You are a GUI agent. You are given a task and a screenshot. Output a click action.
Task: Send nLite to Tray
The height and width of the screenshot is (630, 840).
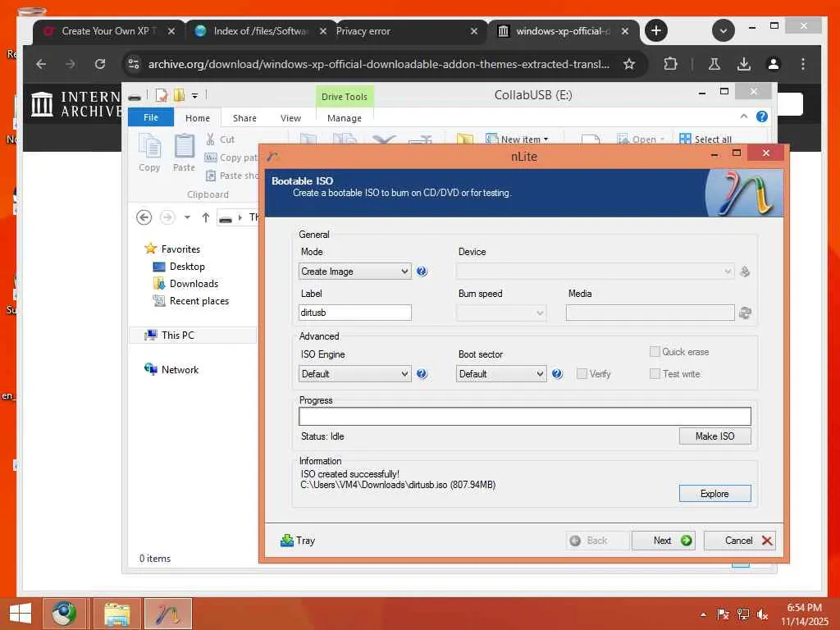click(298, 541)
